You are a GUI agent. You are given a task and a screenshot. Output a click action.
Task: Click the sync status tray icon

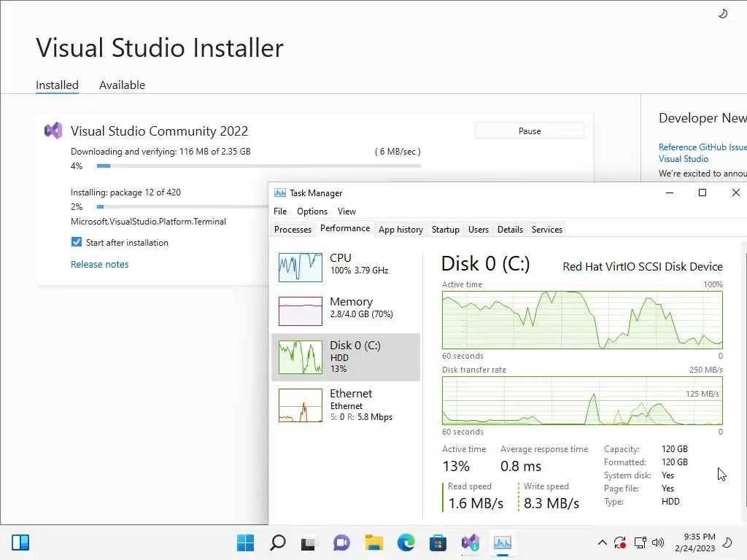(620, 542)
